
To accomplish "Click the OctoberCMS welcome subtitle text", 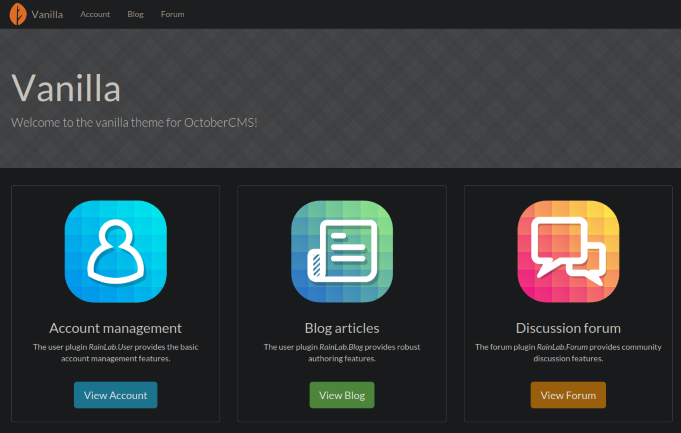I will [x=134, y=123].
